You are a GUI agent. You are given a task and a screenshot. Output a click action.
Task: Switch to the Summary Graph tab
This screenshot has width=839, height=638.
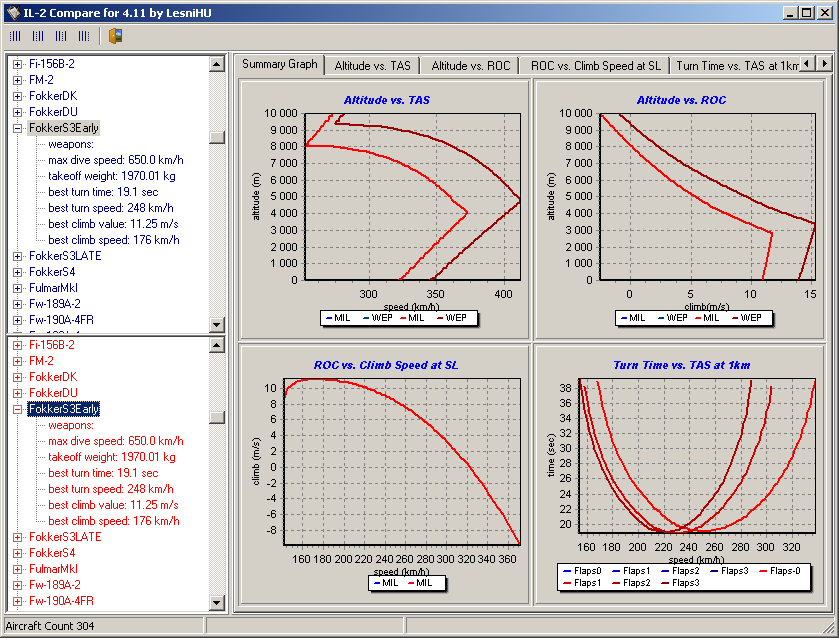click(x=279, y=64)
